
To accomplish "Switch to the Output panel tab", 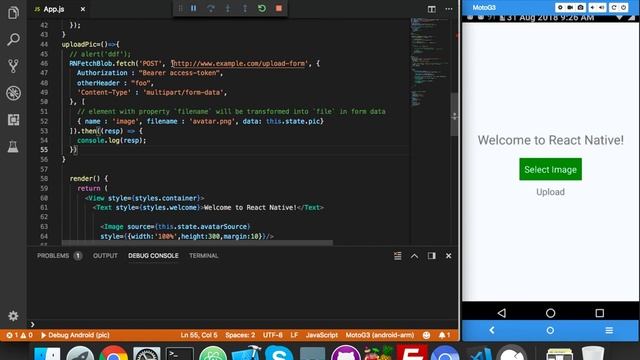I will pos(105,256).
